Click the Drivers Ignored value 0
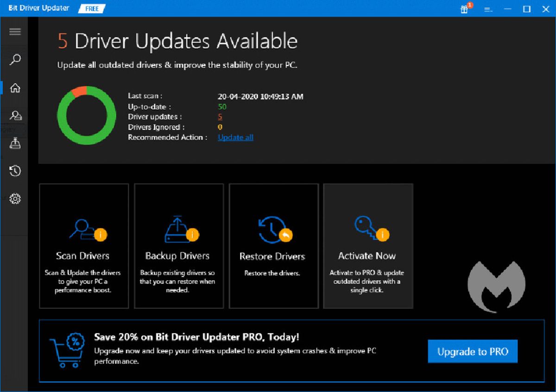This screenshot has height=392, width=556. [220, 127]
